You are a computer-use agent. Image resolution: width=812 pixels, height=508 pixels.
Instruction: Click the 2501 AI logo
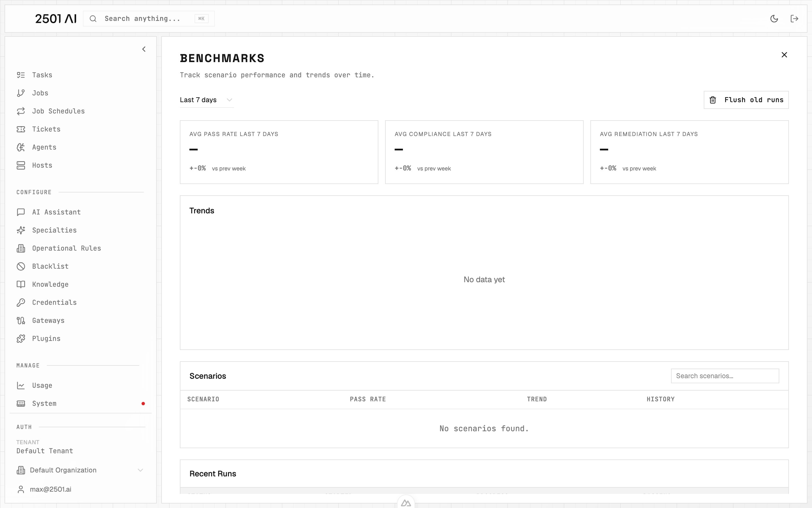click(56, 18)
